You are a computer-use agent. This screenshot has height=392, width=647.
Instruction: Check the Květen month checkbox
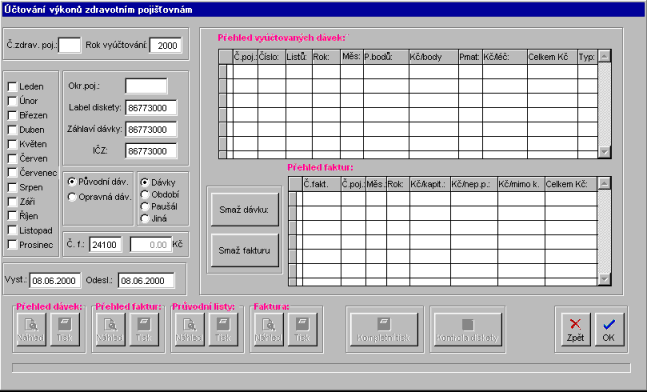point(12,144)
